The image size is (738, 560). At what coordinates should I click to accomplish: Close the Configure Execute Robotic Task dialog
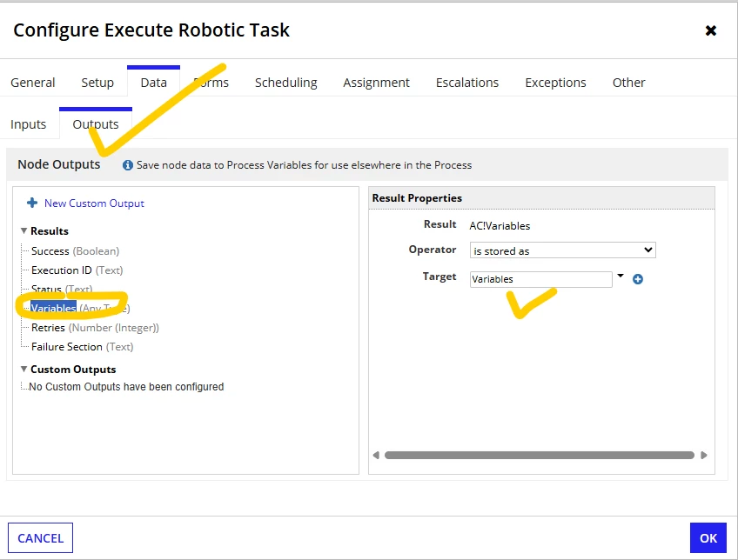pos(711,31)
